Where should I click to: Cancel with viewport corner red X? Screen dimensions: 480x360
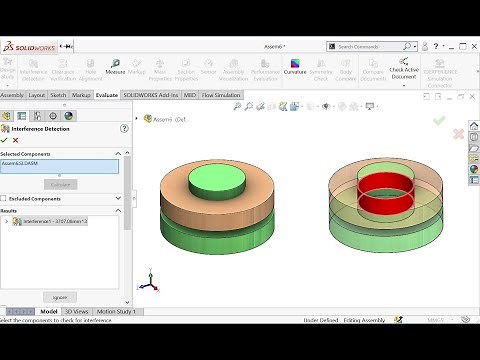coord(459,134)
